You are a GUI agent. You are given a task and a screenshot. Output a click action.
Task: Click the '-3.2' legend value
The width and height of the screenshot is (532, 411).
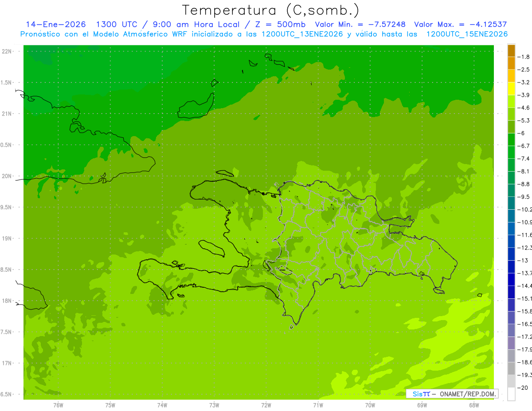click(x=524, y=82)
